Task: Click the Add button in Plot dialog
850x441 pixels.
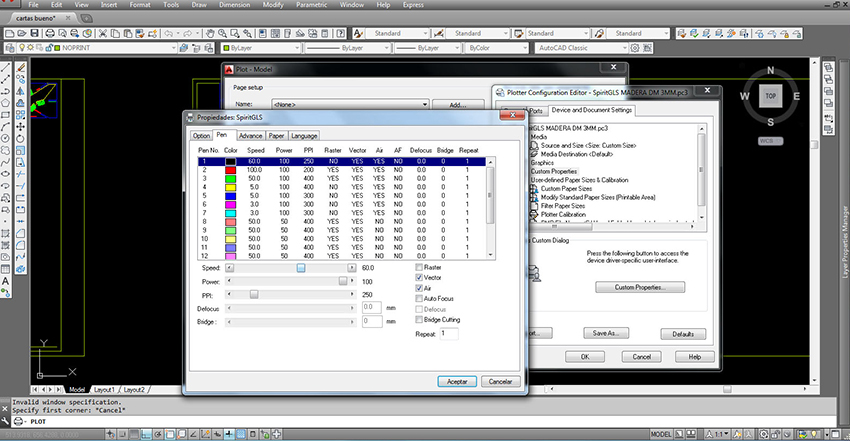Action: pyautogui.click(x=458, y=105)
